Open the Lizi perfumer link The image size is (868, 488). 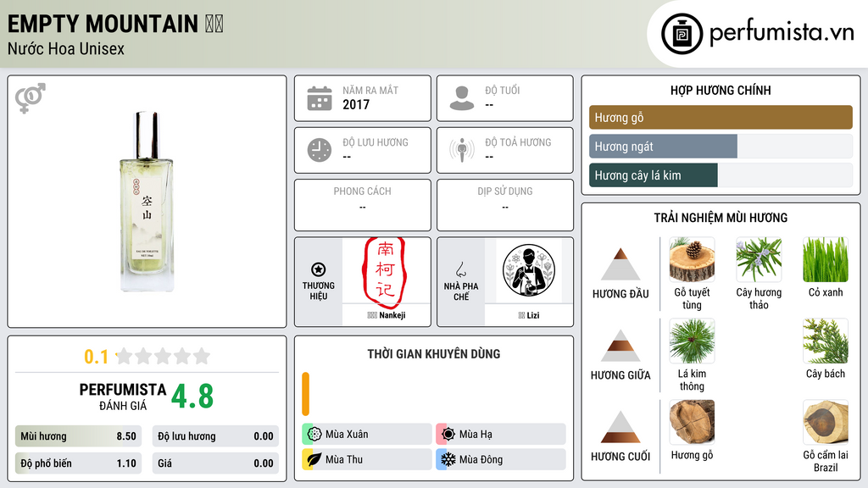pyautogui.click(x=529, y=315)
